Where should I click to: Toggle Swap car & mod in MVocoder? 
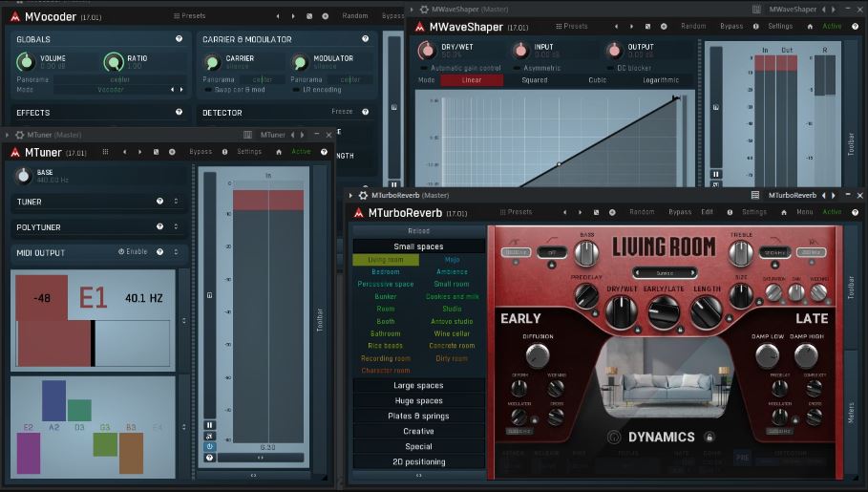click(x=234, y=90)
